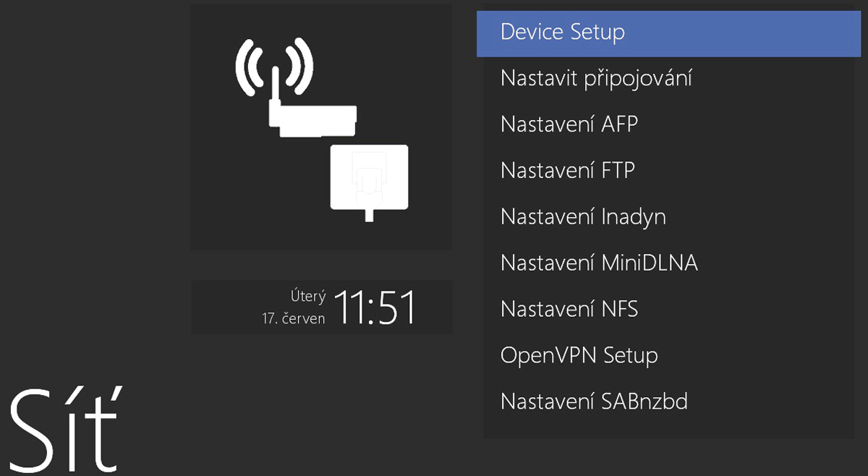The image size is (868, 476).
Task: Open Nastavit připojování menu item
Action: click(x=596, y=78)
